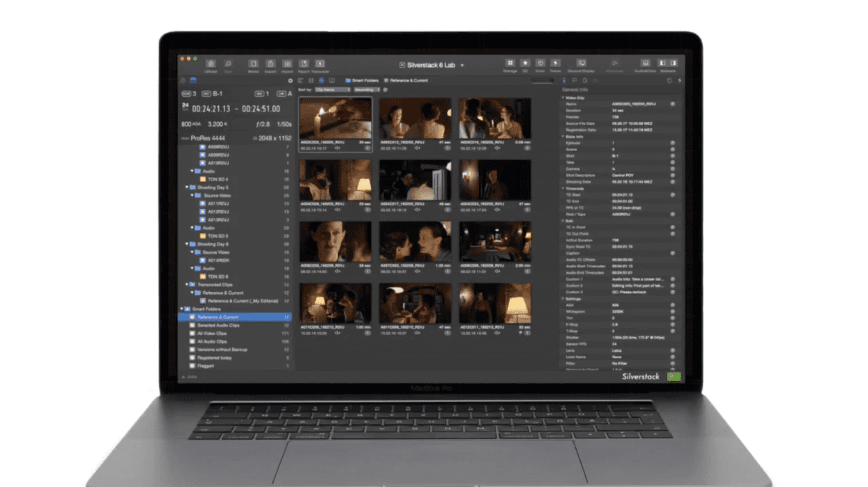Screen dimensions: 868x487
Task: Click the clock icon in inspector header
Action: (x=669, y=81)
